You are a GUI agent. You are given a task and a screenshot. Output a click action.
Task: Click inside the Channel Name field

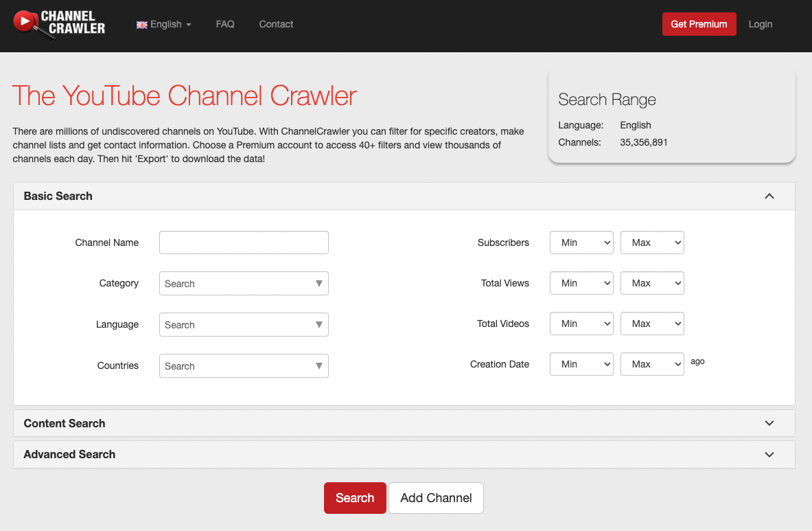(x=243, y=242)
